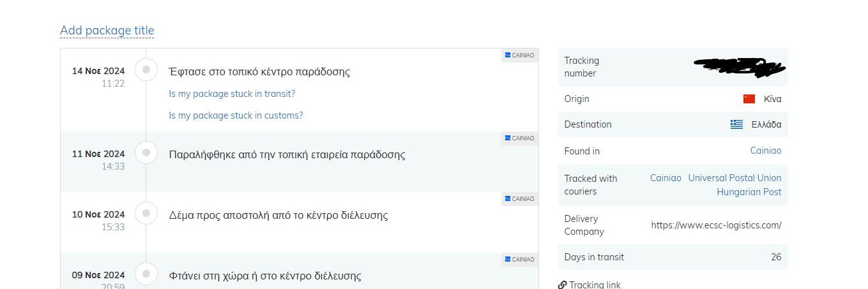This screenshot has width=868, height=289.
Task: Click the origin country 'Κίνα'
Action: (772, 99)
